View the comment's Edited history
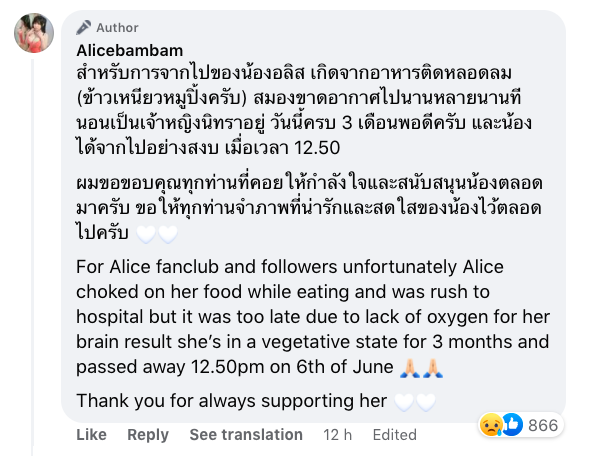Screen dimensions: 616x456 point(394,434)
